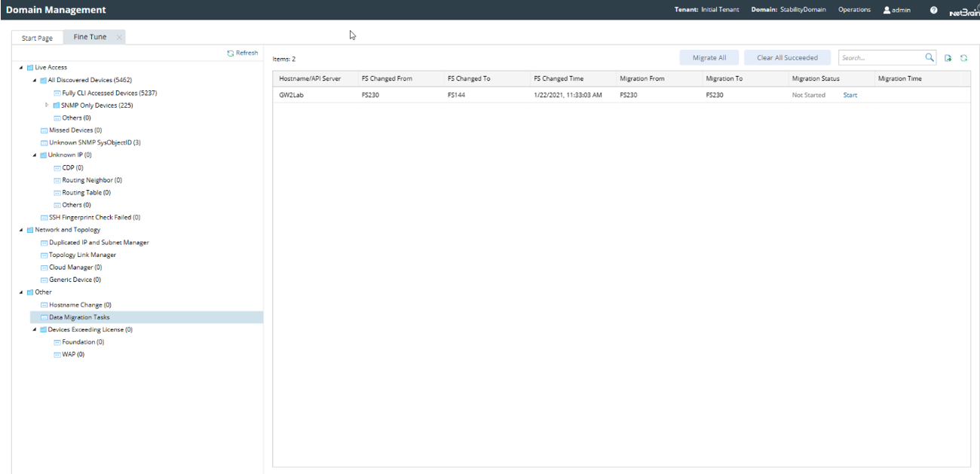Sort by Hostname/API Server column header

click(314, 78)
